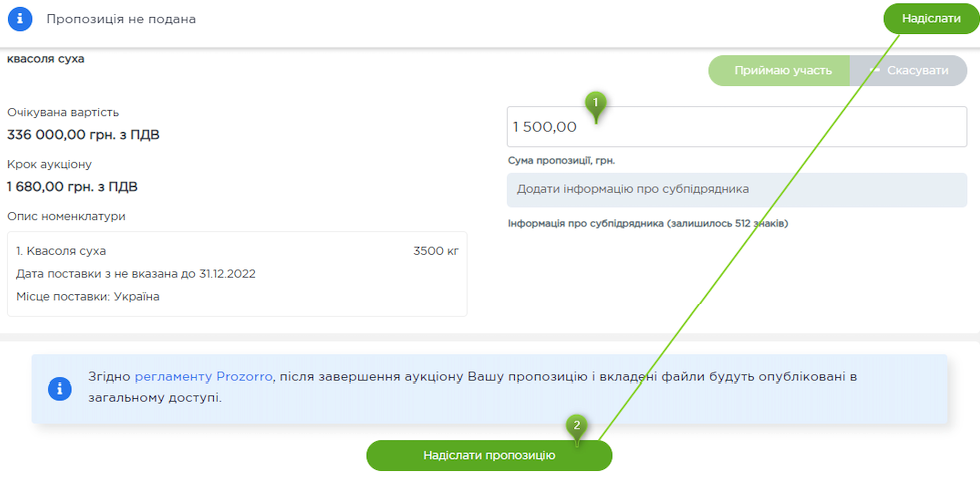Screen dimensions: 980x478
Task: Click the bid amount field showing 1 500,00
Action: point(736,127)
